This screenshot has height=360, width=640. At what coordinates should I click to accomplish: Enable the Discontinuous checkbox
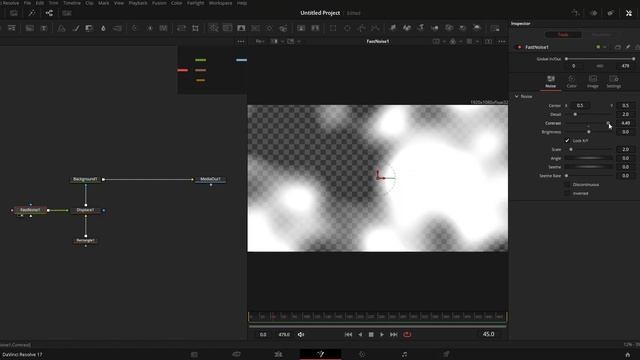tap(567, 184)
